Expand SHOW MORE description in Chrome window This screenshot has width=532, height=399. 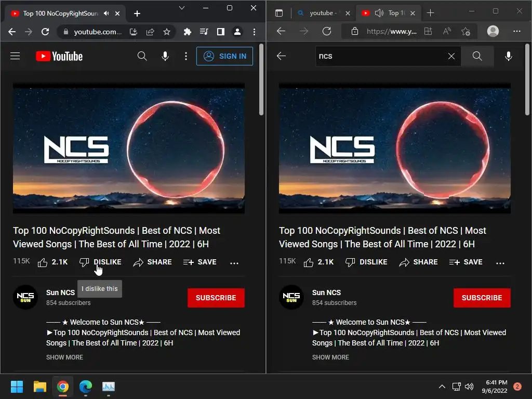click(64, 357)
